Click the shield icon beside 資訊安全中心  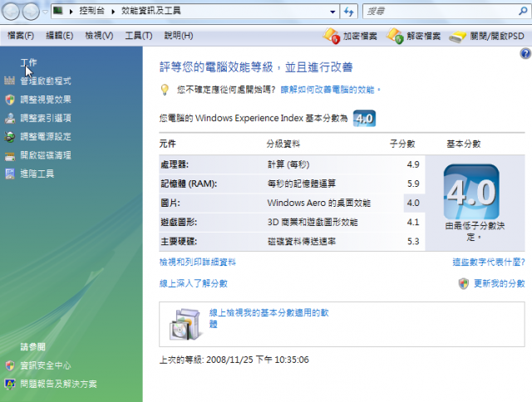(x=10, y=365)
